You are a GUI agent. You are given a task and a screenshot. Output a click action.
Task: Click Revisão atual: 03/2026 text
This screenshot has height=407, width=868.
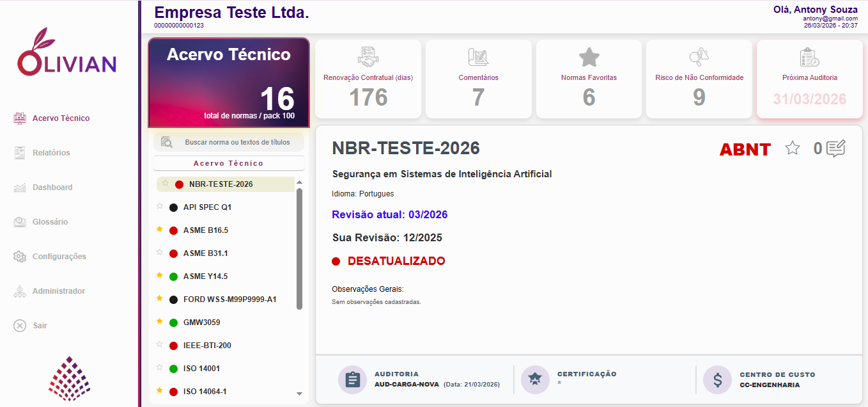coord(390,214)
